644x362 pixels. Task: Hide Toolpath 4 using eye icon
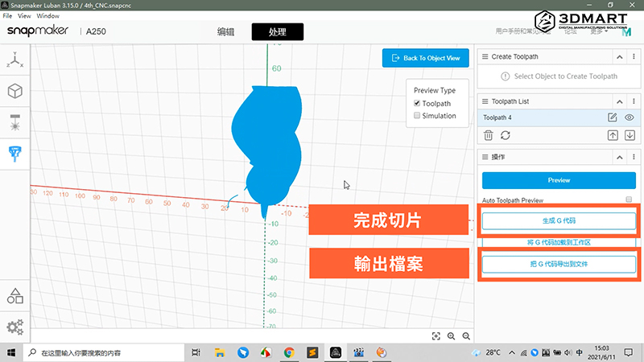click(x=630, y=118)
